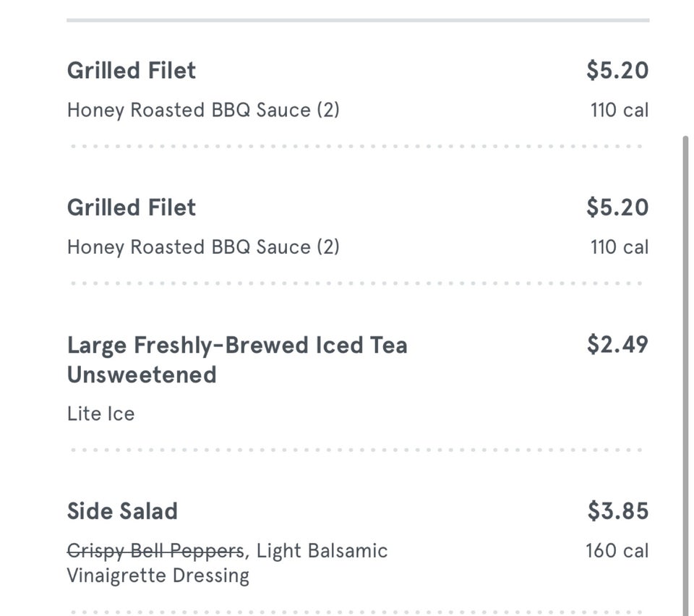Click the $2.49 iced tea price

tap(617, 345)
